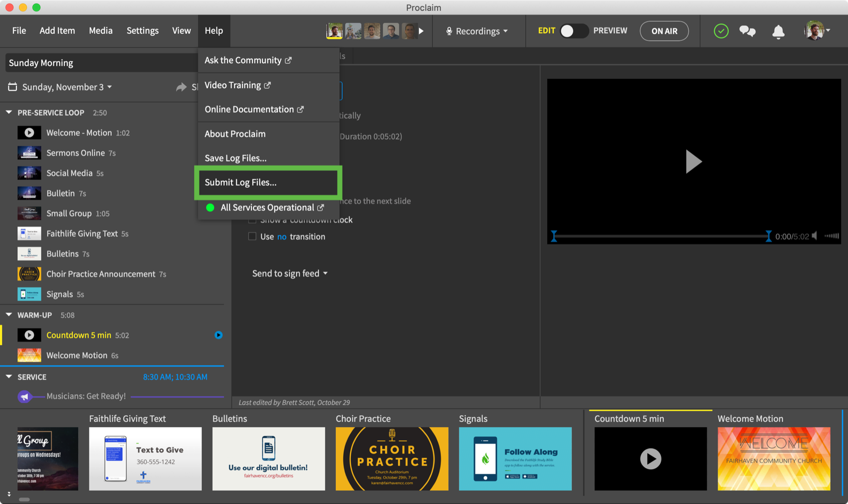848x504 pixels.
Task: Click the Countdown 5 min video icon
Action: click(x=29, y=335)
